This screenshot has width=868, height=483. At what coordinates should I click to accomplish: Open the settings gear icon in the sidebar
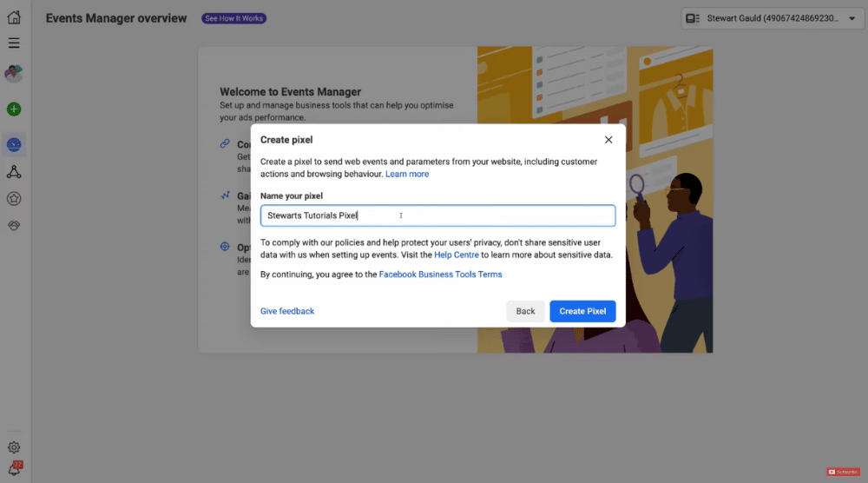[14, 447]
